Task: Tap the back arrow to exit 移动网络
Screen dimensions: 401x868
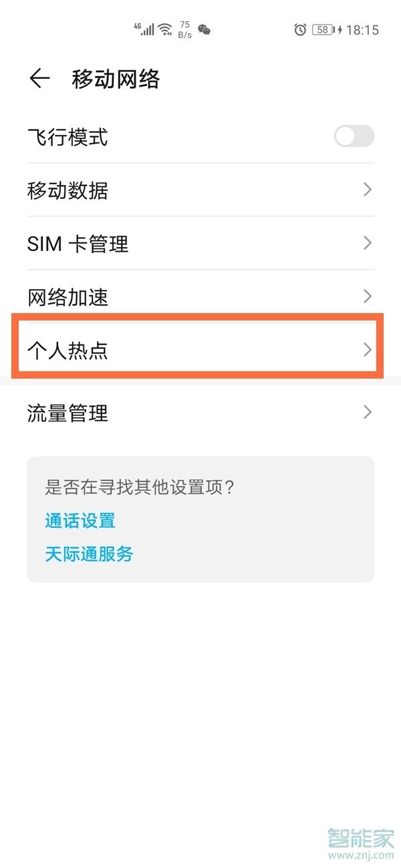Action: (39, 78)
